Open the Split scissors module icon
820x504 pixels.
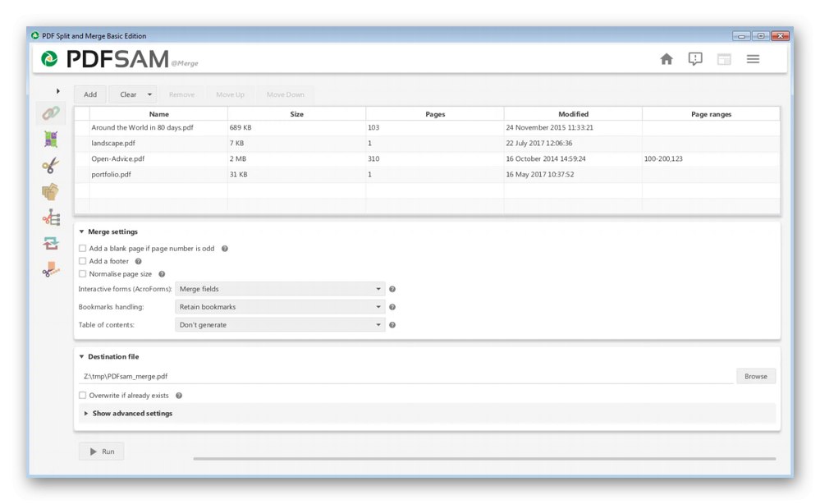point(51,165)
